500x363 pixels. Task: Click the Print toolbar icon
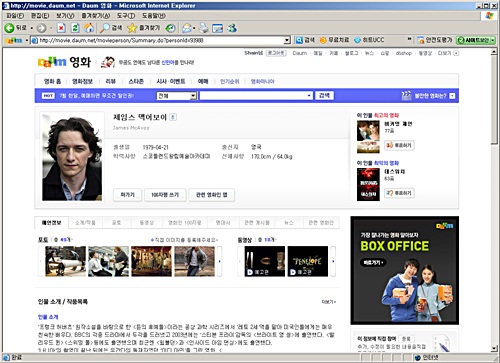[204, 28]
